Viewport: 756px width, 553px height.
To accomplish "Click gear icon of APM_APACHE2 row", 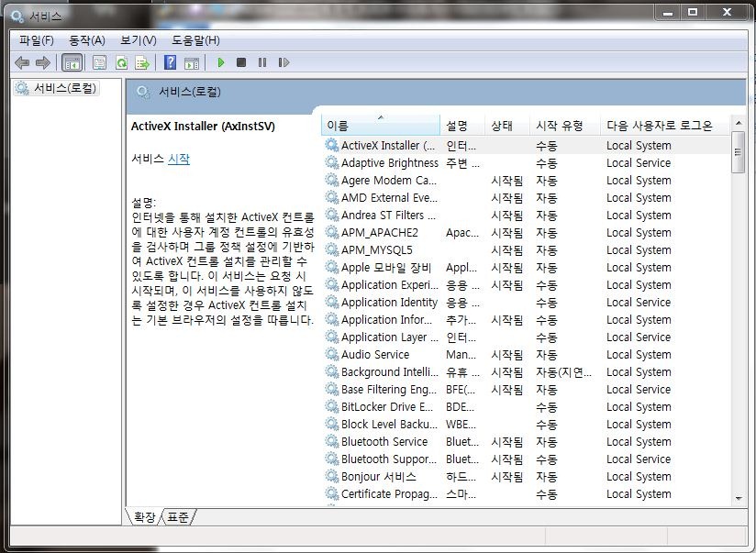I will 332,232.
